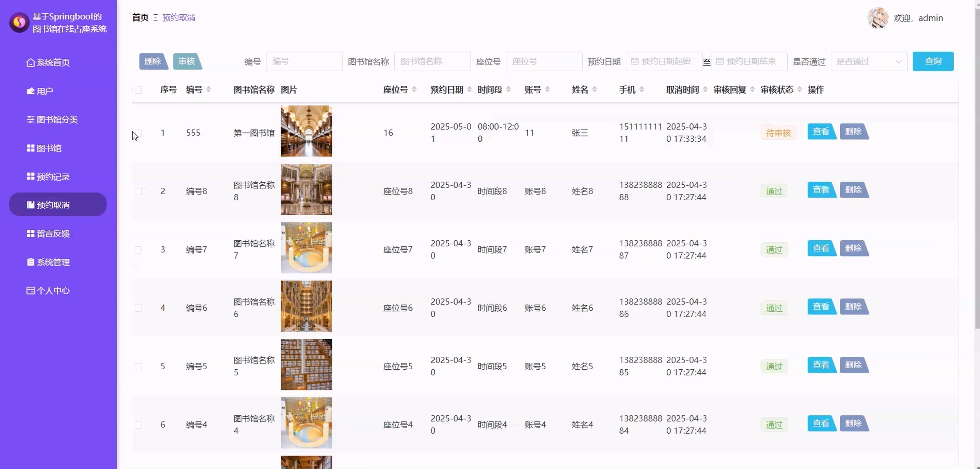The height and width of the screenshot is (469, 980).
Task: Sort by the 审核状态 column arrows
Action: click(x=799, y=90)
